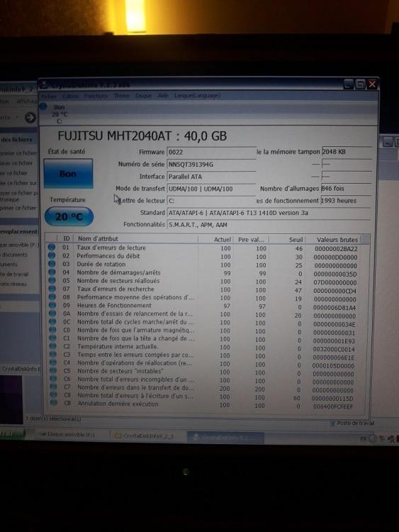Click the blue Bon health status button
Screen dimensions: 399x532
coord(68,173)
